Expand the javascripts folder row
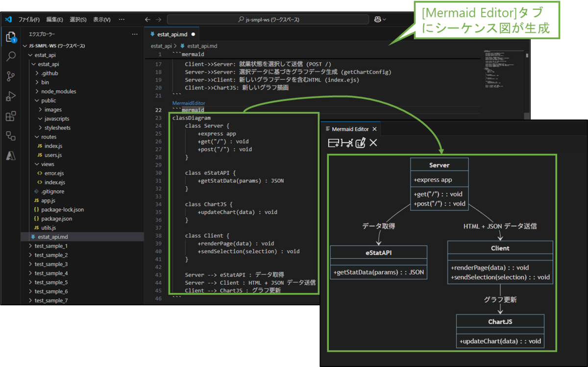 (x=81, y=119)
